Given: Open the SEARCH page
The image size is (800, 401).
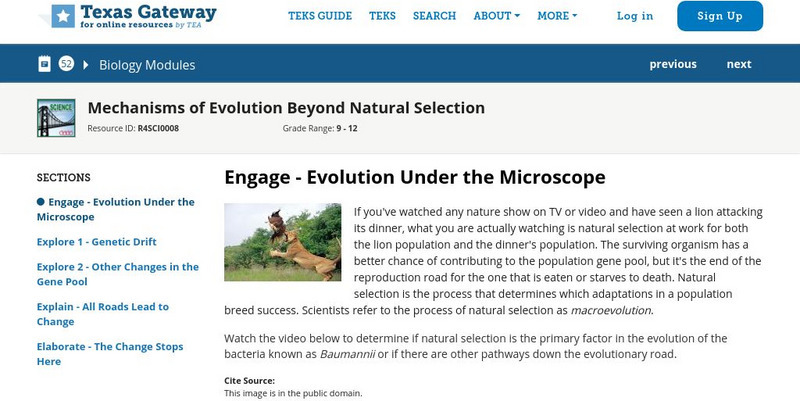Looking at the screenshot, I should tap(434, 16).
